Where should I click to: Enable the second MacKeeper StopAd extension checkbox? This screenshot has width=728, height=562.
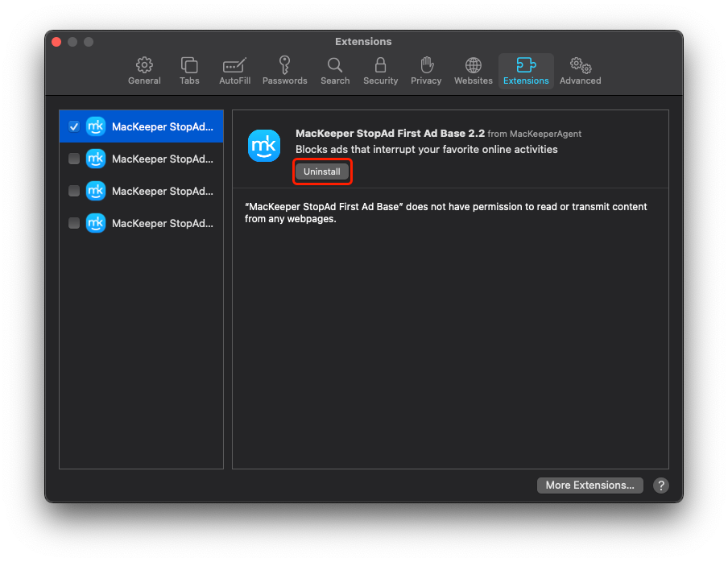[74, 159]
